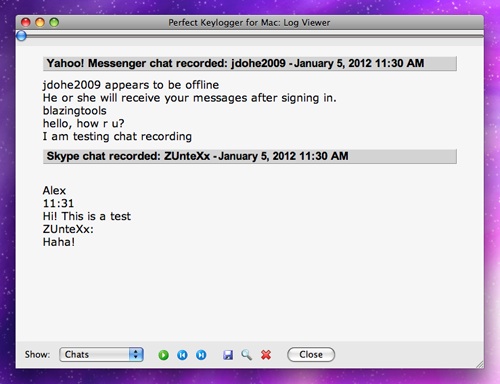The width and height of the screenshot is (500, 384).
Task: Move the blue slider knob at top
Action: (x=21, y=36)
